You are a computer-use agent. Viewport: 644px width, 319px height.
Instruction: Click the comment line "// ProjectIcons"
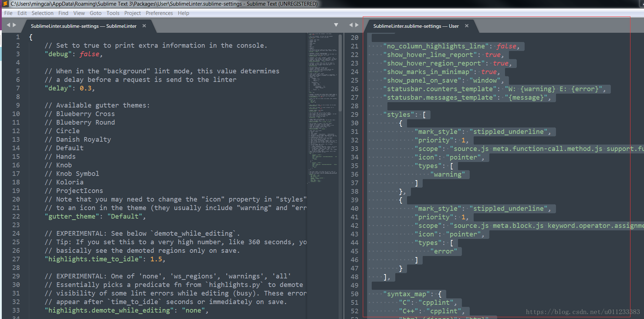[74, 191]
